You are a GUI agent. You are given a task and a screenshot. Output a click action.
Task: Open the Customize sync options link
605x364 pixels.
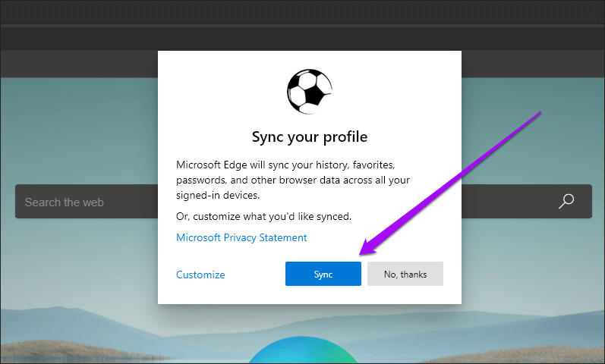pos(200,275)
